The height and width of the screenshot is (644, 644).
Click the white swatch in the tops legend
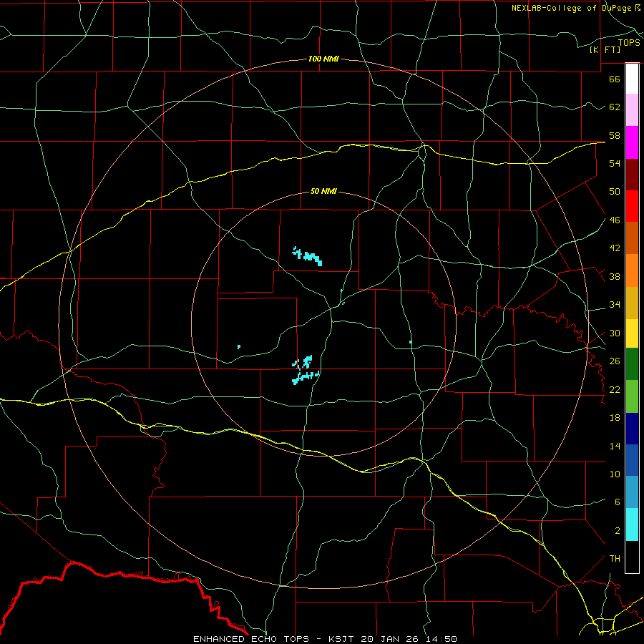(x=632, y=79)
